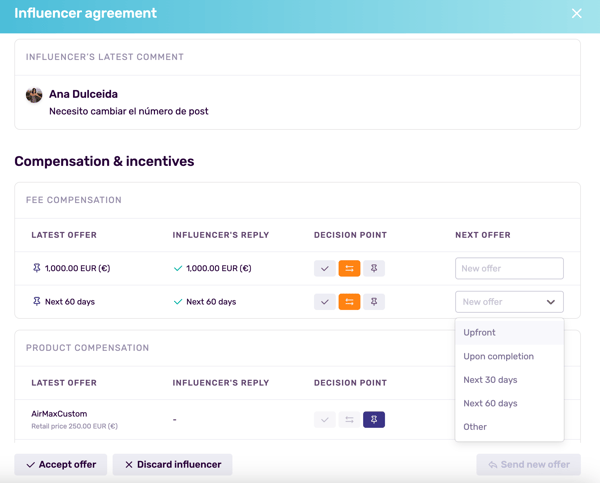The width and height of the screenshot is (600, 483).
Task: Accept the Next 60 days payment term
Action: [x=325, y=301]
